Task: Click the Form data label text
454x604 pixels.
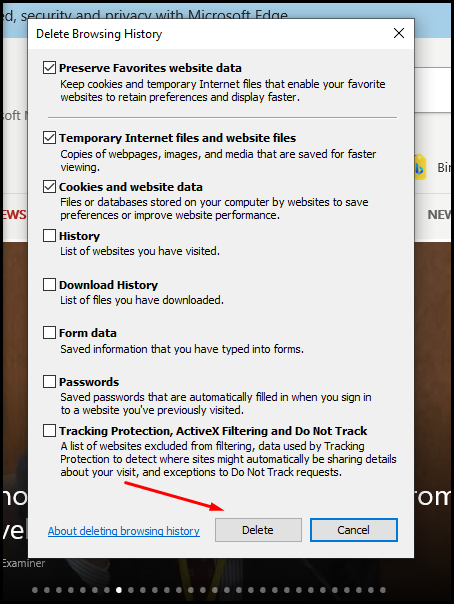Action: pos(88,333)
